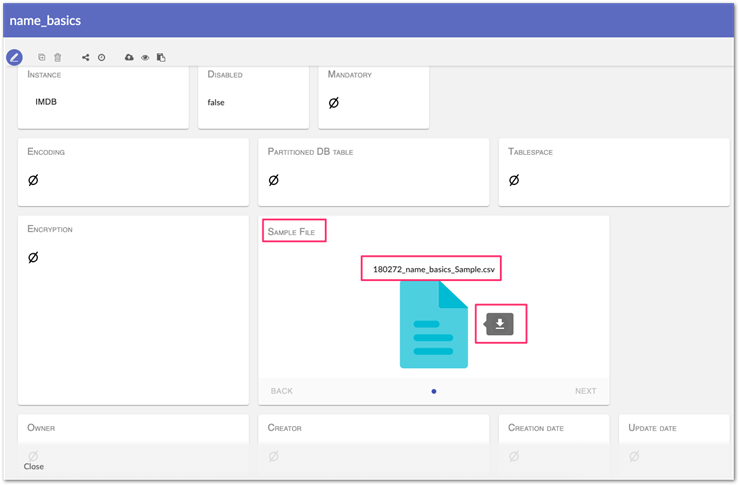Click the Encoding card label
The image size is (739, 485).
coord(46,152)
